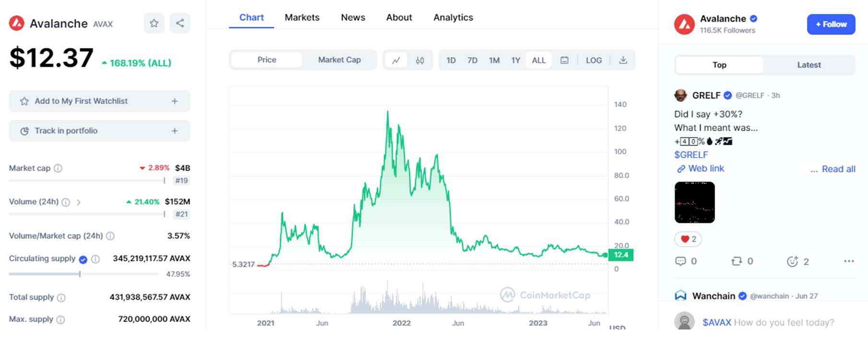Open the Analytics tab
The image size is (868, 341).
(x=453, y=17)
